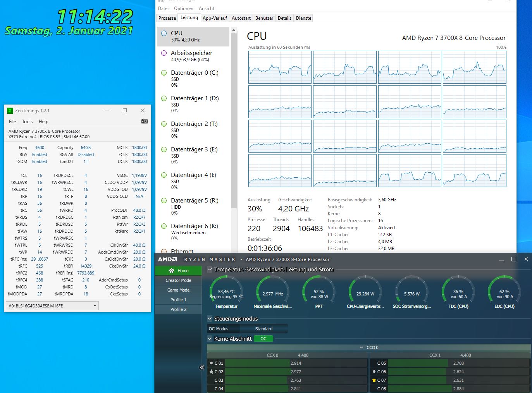Select Datenträger 4 (I:) performance entry
Viewport: 532px width, 393px height.
coord(193,181)
